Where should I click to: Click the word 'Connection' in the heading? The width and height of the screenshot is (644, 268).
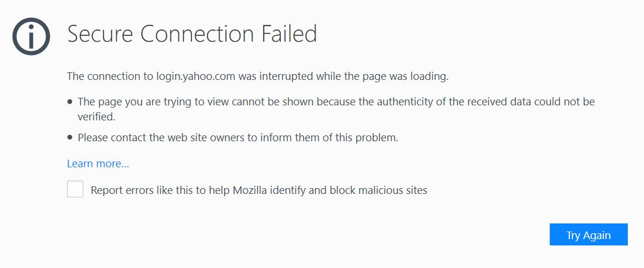coord(194,34)
